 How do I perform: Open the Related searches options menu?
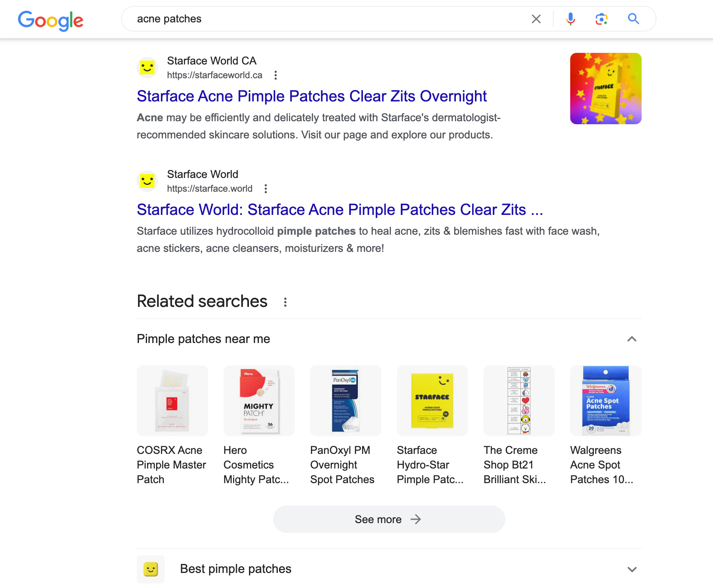click(285, 302)
